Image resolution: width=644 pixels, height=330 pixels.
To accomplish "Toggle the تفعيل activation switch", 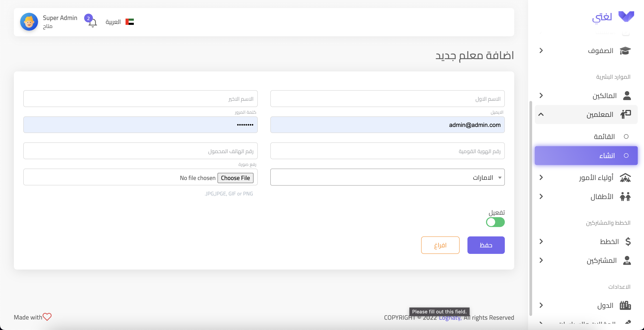I will [495, 222].
